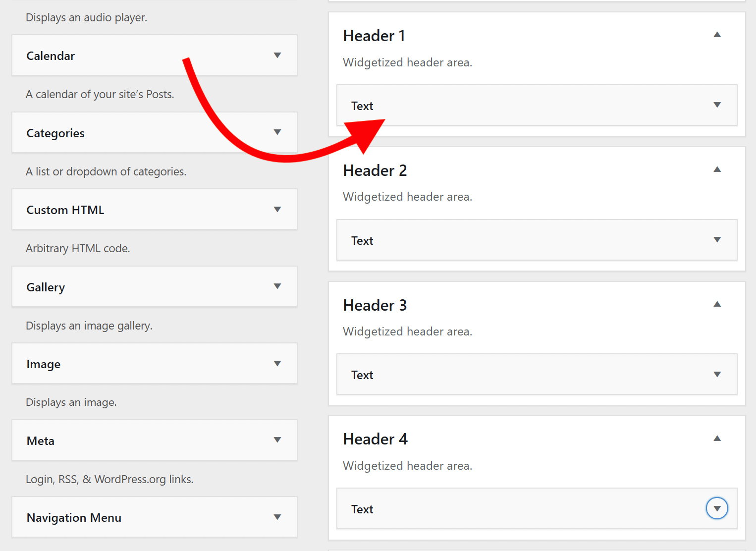Expand the Custom HTML widget
756x551 pixels.
pyautogui.click(x=277, y=209)
